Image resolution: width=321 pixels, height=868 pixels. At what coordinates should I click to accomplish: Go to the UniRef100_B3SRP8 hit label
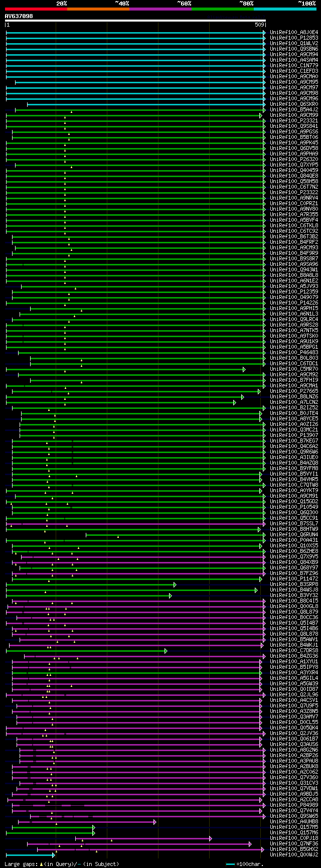(x=294, y=585)
